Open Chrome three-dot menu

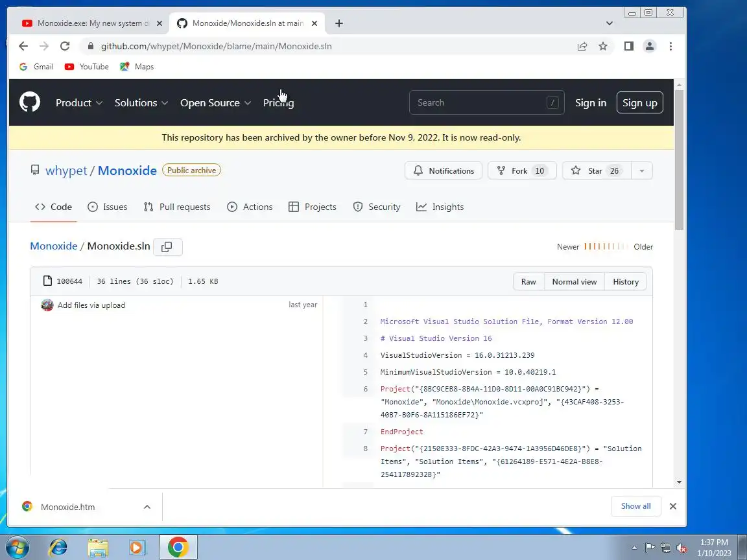(x=670, y=46)
